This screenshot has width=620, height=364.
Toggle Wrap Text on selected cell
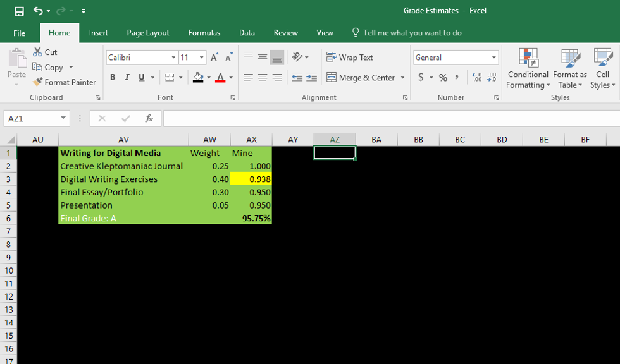coord(350,58)
